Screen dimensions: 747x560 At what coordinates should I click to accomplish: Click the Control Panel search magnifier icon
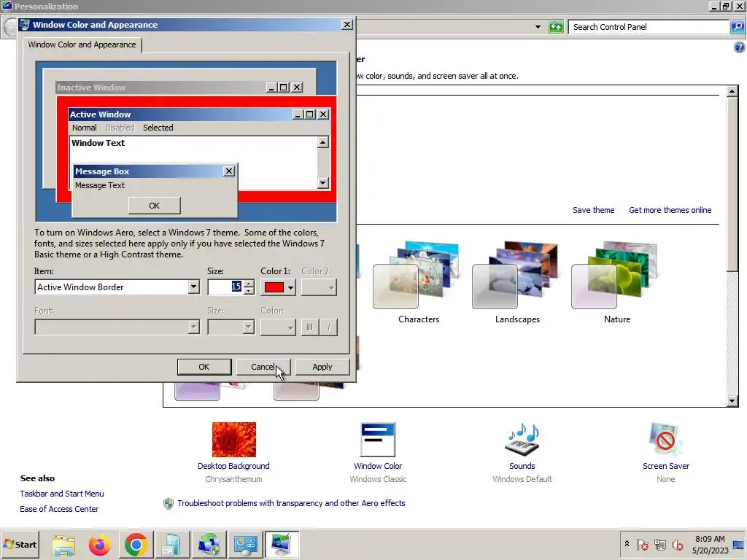pos(737,27)
